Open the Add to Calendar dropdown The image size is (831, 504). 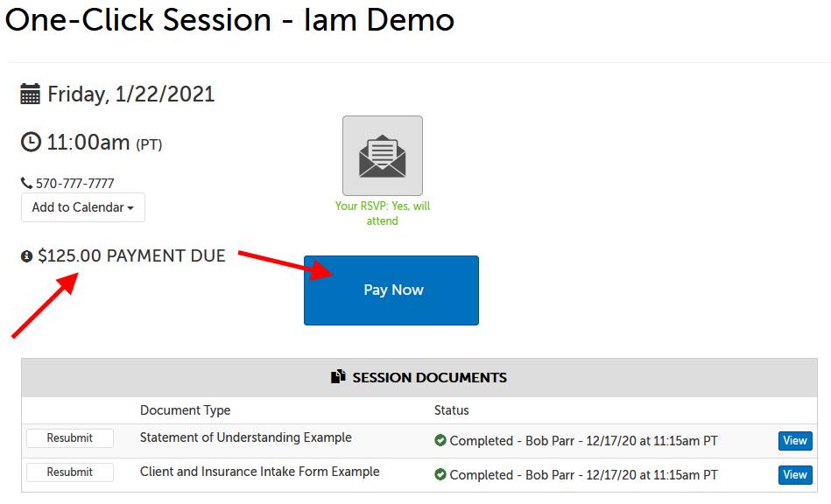click(82, 207)
